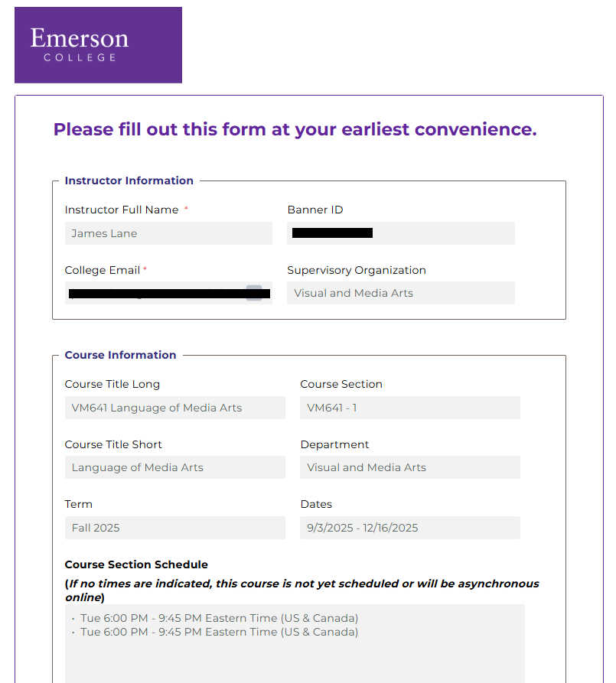Click the second Tue 6:00 PM schedule entry
This screenshot has height=683, width=616.
pyautogui.click(x=220, y=632)
